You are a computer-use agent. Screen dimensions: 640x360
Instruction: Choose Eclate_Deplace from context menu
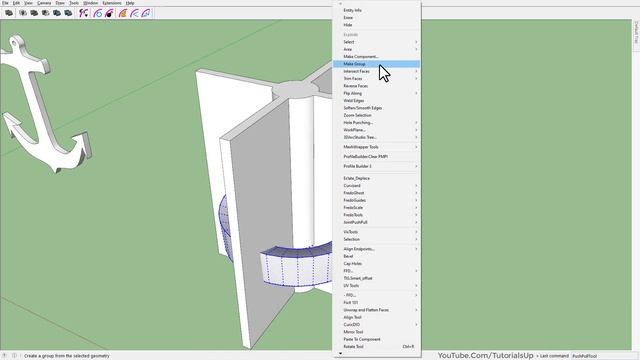(376, 178)
